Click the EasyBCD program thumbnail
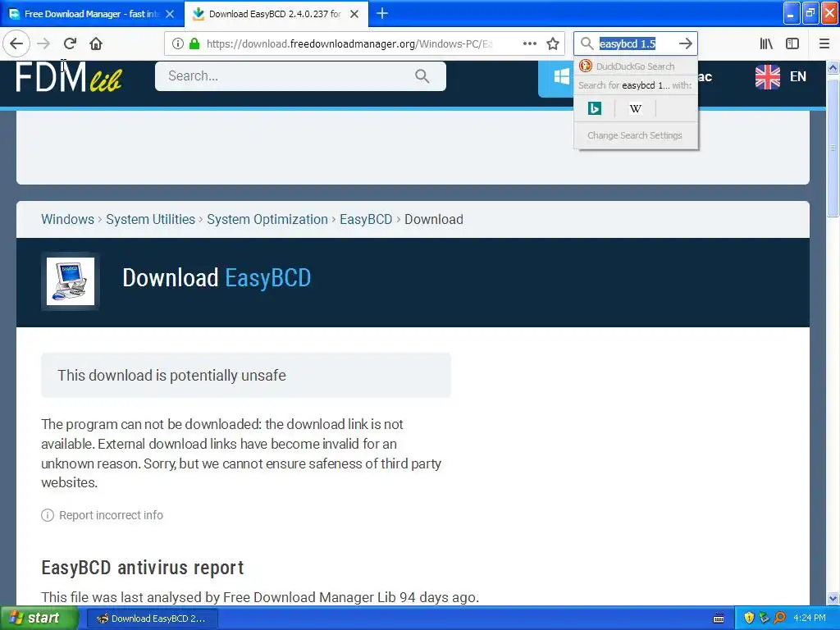Image resolution: width=840 pixels, height=630 pixels. (71, 281)
